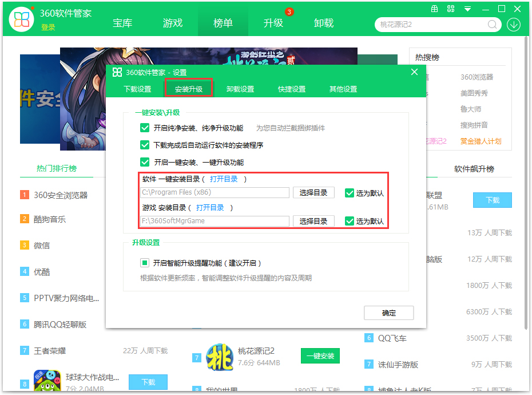Select 安装升级 settings tab
The image size is (532, 395).
pos(189,89)
